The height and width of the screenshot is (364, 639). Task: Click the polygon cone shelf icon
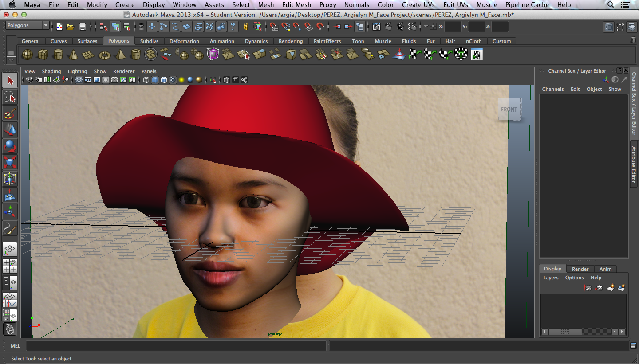click(x=73, y=55)
